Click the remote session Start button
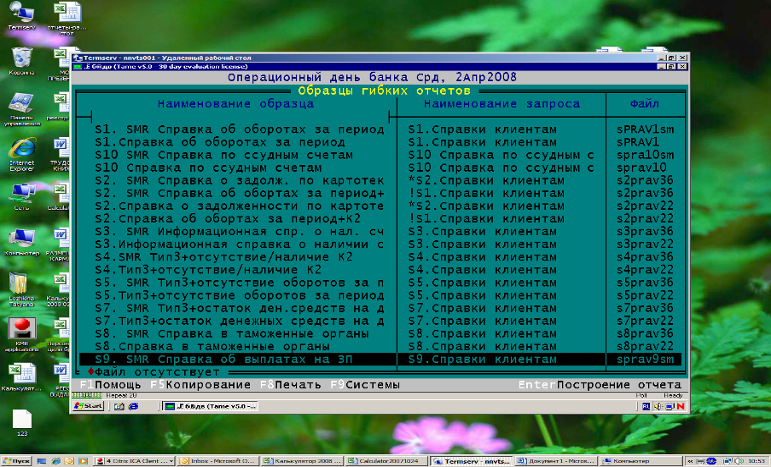The height and width of the screenshot is (467, 771). click(88, 406)
